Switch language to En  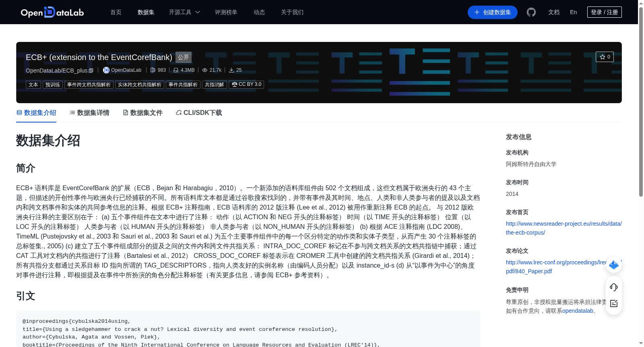point(574,12)
